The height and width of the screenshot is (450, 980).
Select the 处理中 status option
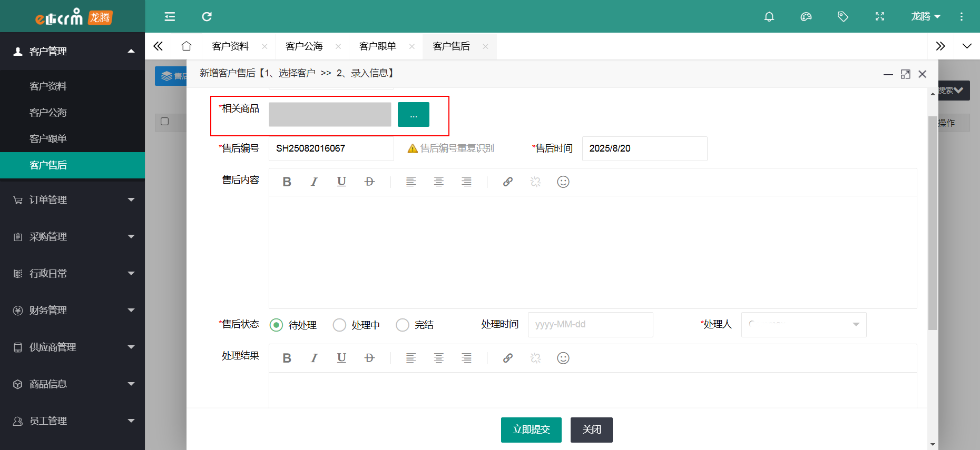coord(339,325)
